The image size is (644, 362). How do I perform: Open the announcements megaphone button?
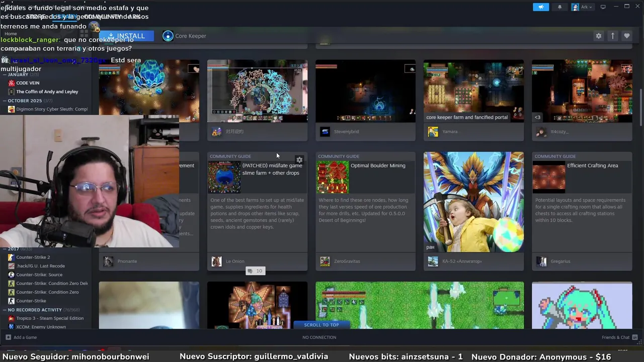[x=541, y=7]
